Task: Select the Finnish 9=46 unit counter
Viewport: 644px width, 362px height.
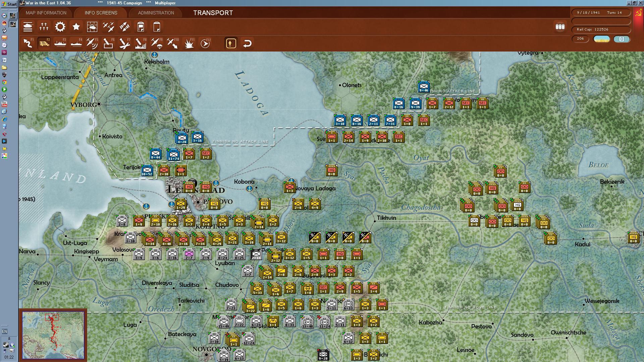Action: 424,87
